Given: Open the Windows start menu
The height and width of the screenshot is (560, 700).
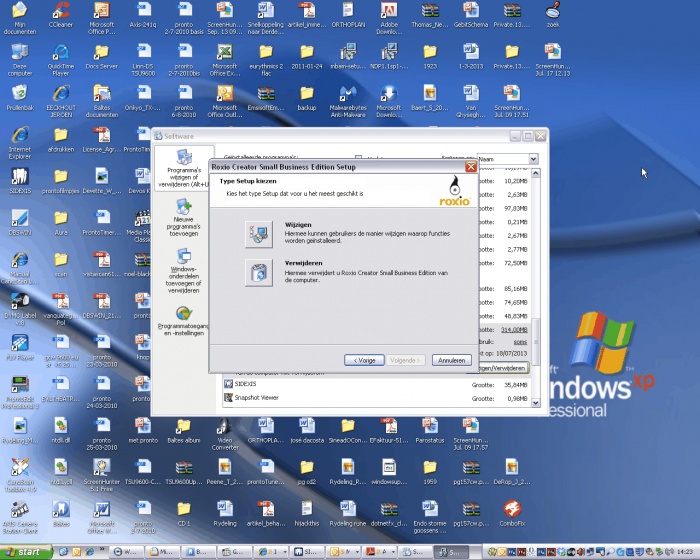Looking at the screenshot, I should [26, 552].
